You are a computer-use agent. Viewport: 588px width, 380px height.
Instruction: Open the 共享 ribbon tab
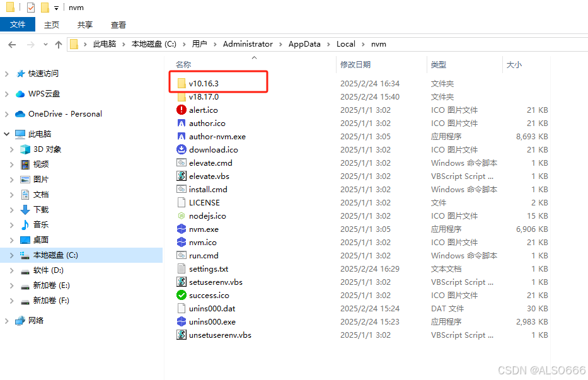coord(84,25)
